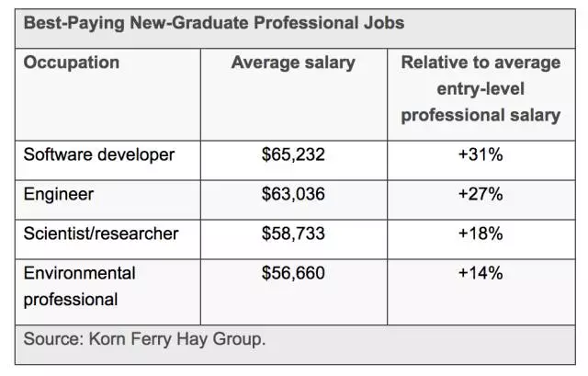The image size is (588, 376).
Task: Select the Occupation column header
Action: click(x=72, y=63)
